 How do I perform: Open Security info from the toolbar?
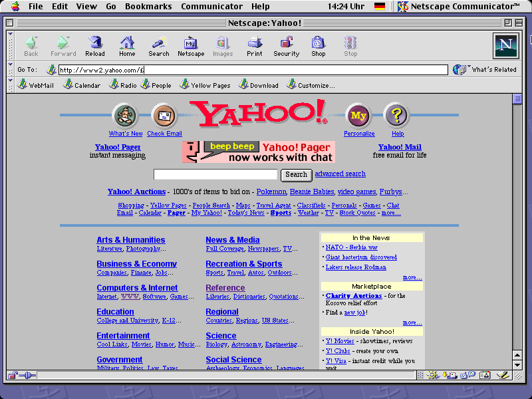coord(287,46)
